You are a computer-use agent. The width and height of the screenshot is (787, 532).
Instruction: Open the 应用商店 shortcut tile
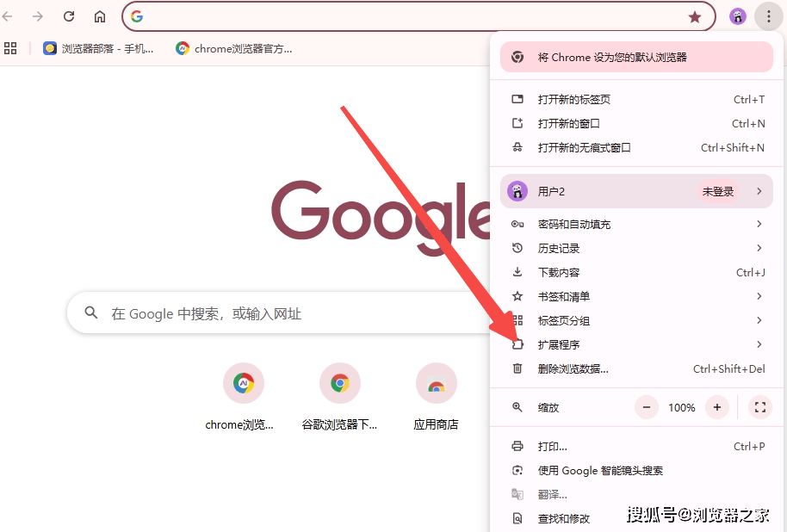click(x=437, y=398)
